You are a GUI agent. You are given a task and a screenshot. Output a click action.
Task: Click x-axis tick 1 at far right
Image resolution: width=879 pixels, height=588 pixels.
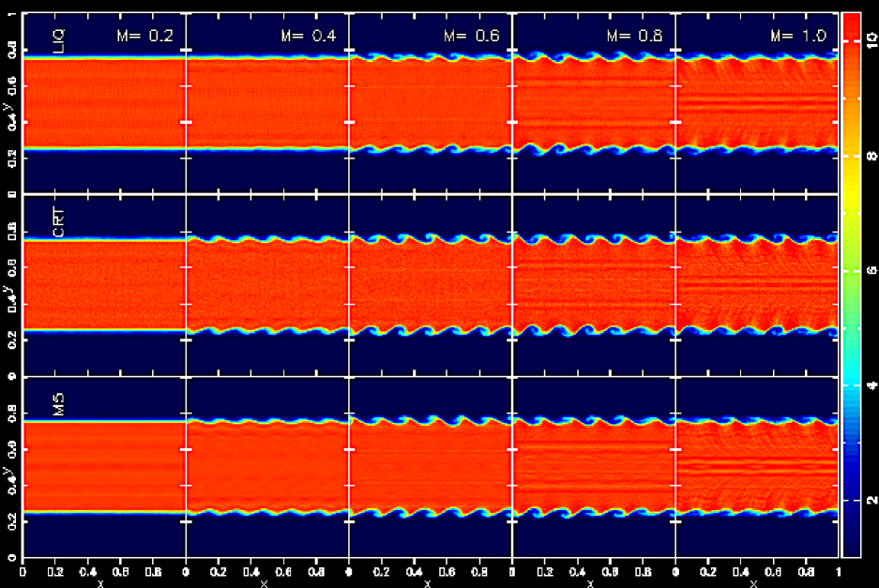839,572
